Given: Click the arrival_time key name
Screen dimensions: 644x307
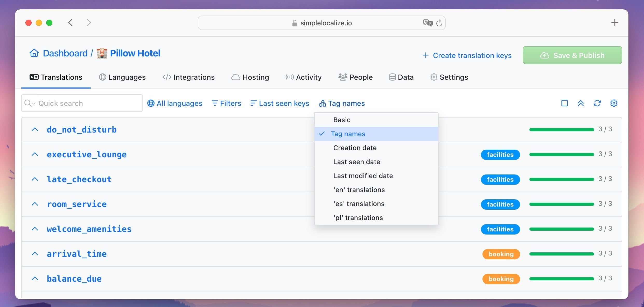Looking at the screenshot, I should coord(77,254).
